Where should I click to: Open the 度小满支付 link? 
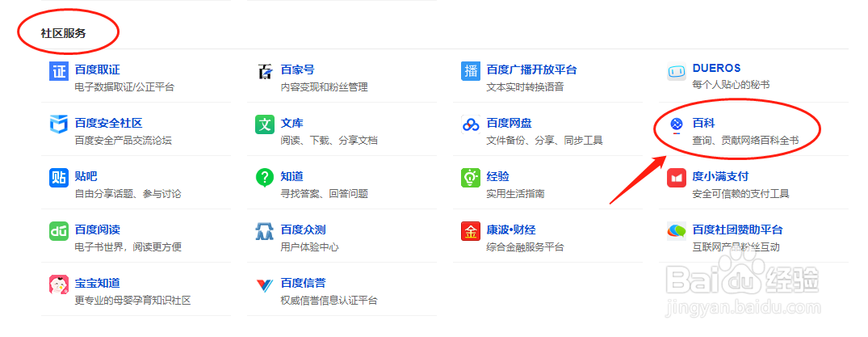pyautogui.click(x=720, y=176)
